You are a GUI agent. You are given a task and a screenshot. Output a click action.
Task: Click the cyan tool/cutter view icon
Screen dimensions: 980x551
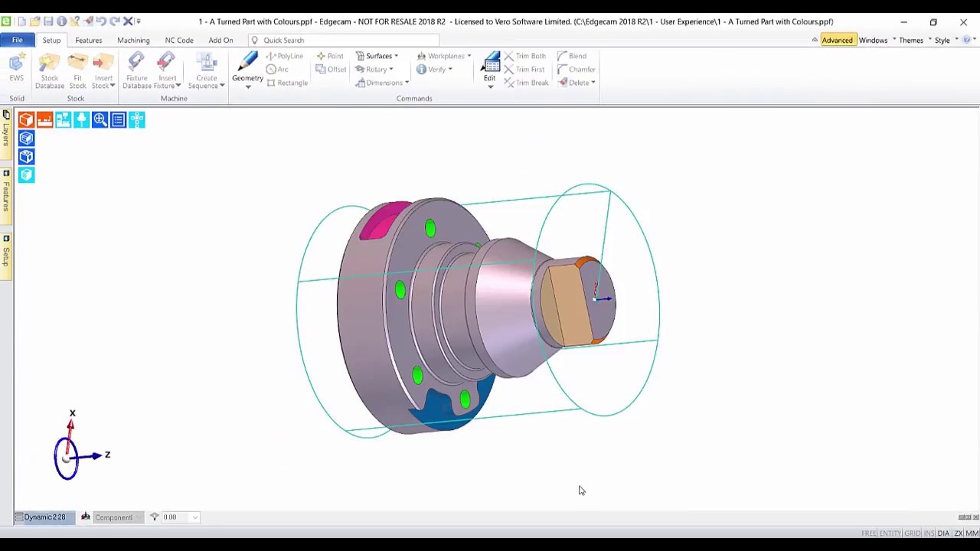click(81, 119)
